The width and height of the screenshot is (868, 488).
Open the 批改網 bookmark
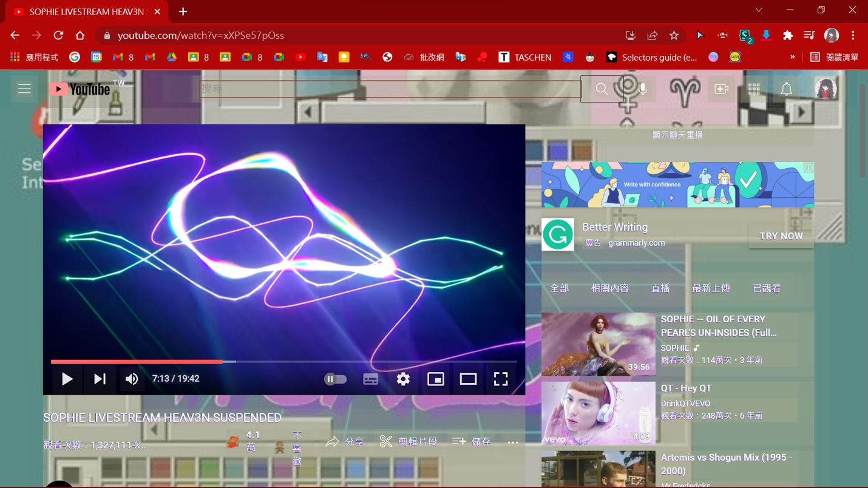tap(424, 57)
